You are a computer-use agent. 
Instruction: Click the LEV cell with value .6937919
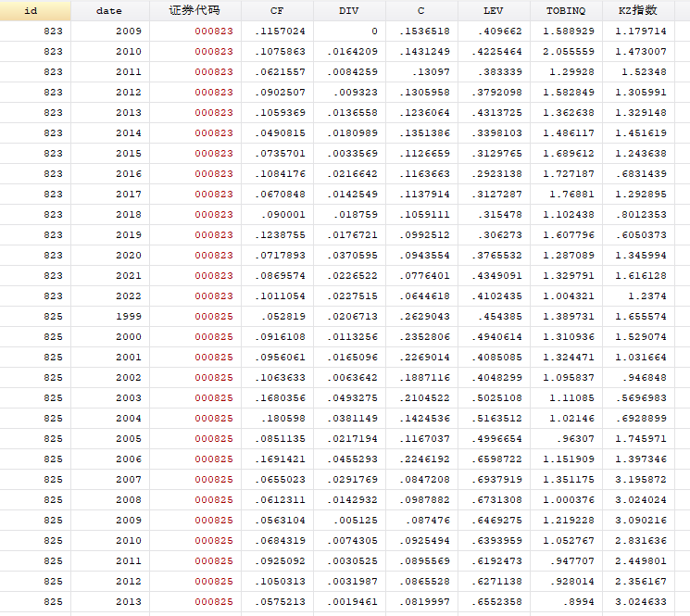point(496,479)
